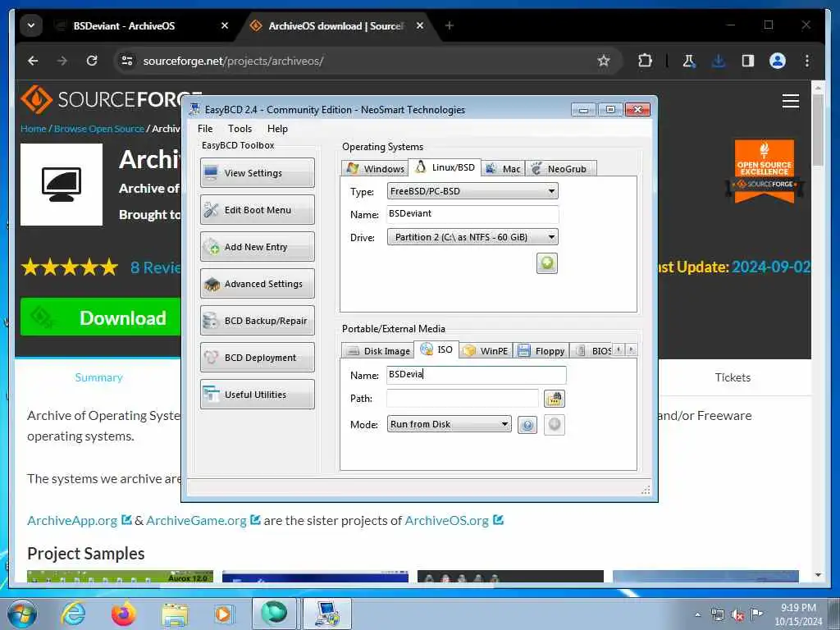Switch to Windows operating system tab
The width and height of the screenshot is (840, 630).
375,169
